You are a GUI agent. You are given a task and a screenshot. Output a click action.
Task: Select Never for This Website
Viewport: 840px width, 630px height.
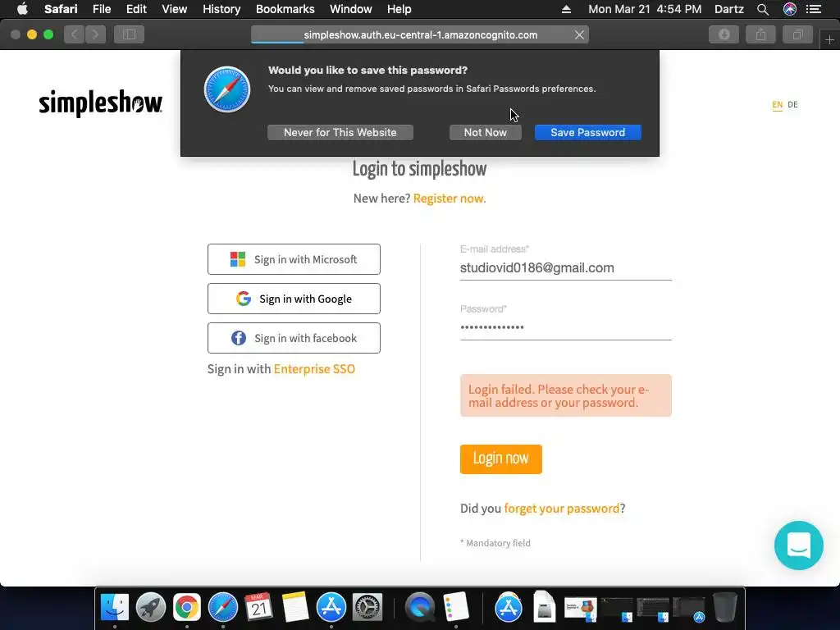pos(340,132)
